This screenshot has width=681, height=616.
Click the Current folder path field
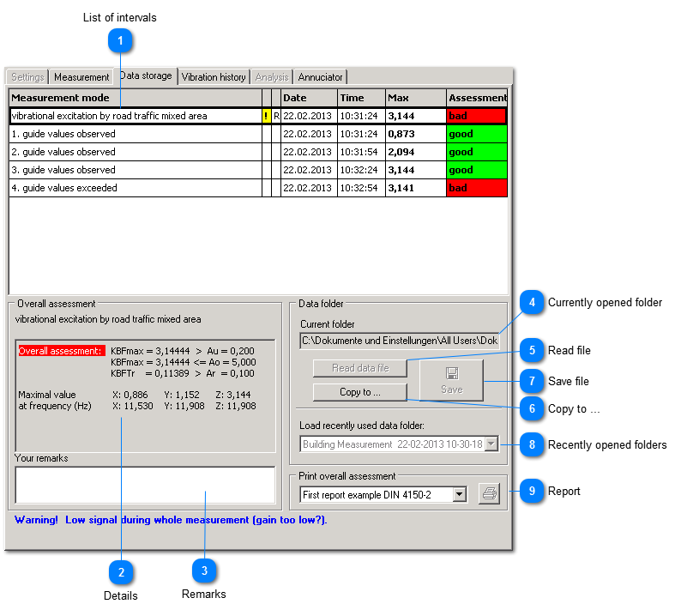[x=400, y=341]
